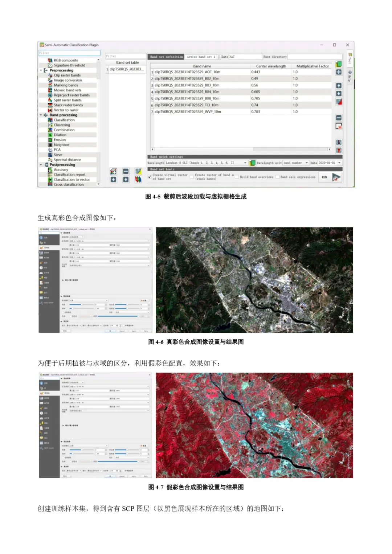Click Active band set stepper arrows
Viewport: 392px width, 554px height.
click(219, 57)
